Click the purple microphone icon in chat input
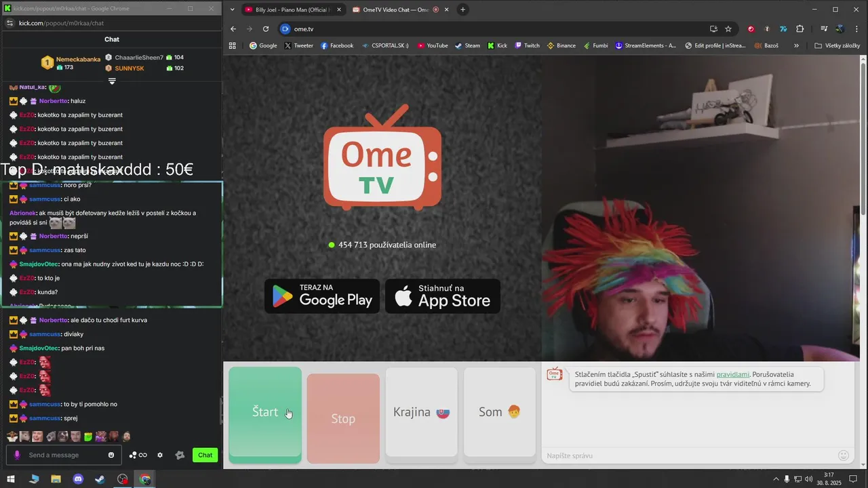Viewport: 868px width, 488px height. point(17,455)
